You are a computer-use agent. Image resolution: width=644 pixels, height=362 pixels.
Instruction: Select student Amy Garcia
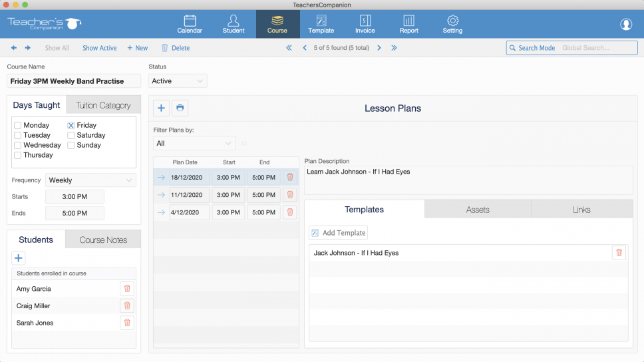34,289
